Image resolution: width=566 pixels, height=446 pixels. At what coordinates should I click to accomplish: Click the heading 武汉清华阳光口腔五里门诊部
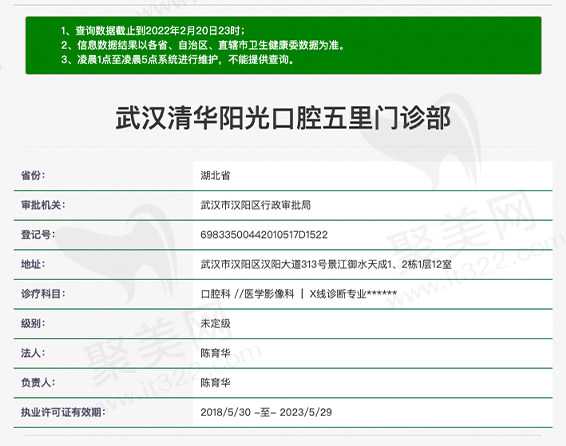pos(283,118)
